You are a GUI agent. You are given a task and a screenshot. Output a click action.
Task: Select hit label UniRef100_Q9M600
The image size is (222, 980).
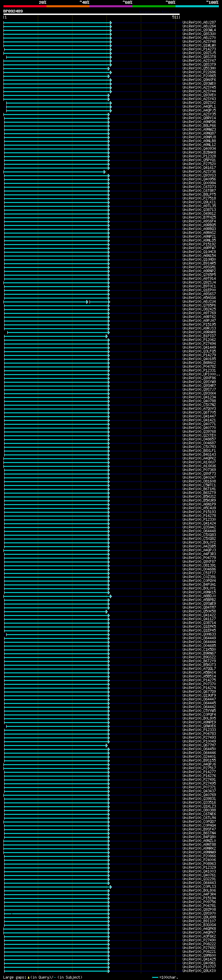199,955
